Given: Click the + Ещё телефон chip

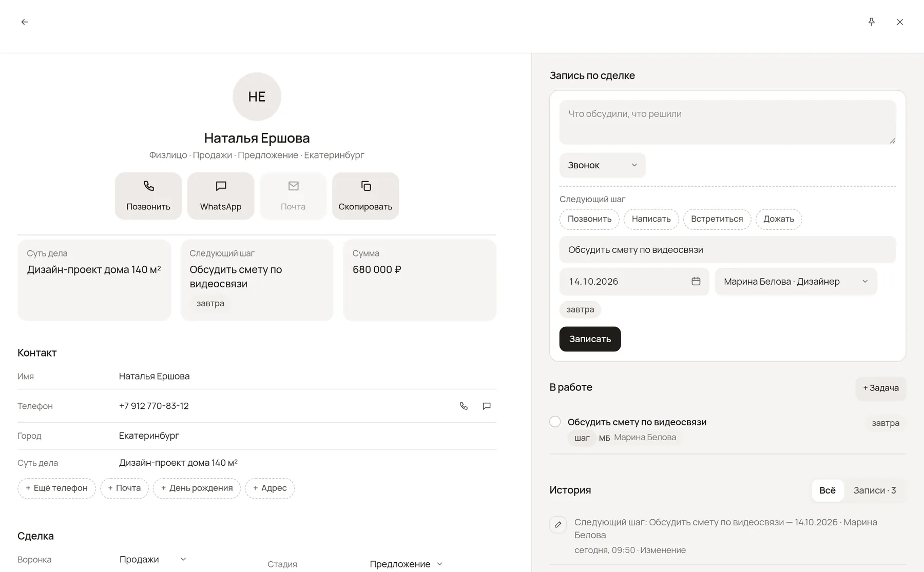Looking at the screenshot, I should (56, 488).
